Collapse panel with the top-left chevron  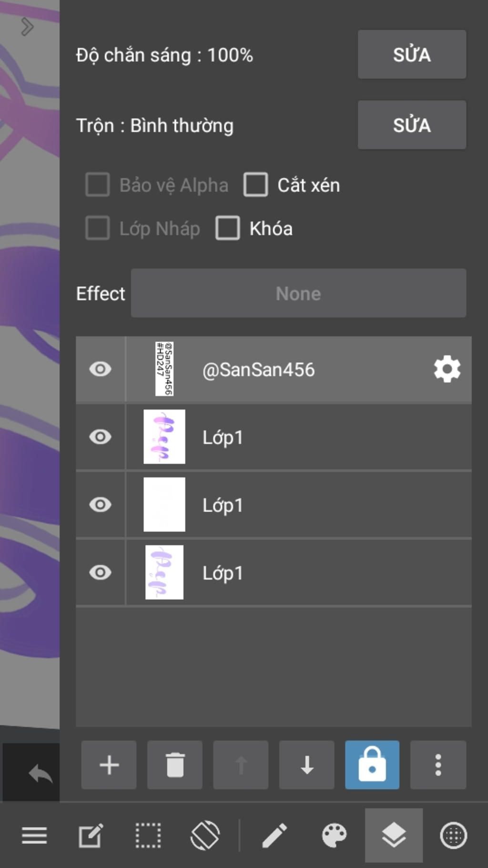27,27
